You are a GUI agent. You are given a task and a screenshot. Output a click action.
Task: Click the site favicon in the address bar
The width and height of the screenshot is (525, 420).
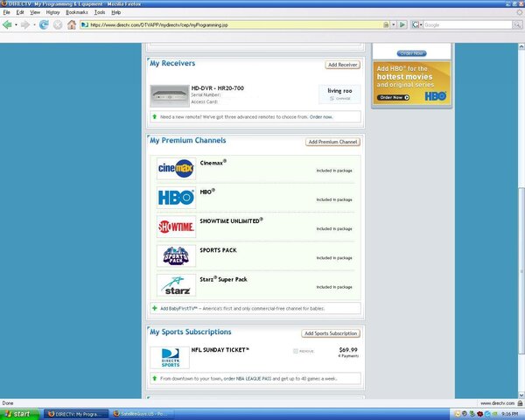pyautogui.click(x=85, y=24)
